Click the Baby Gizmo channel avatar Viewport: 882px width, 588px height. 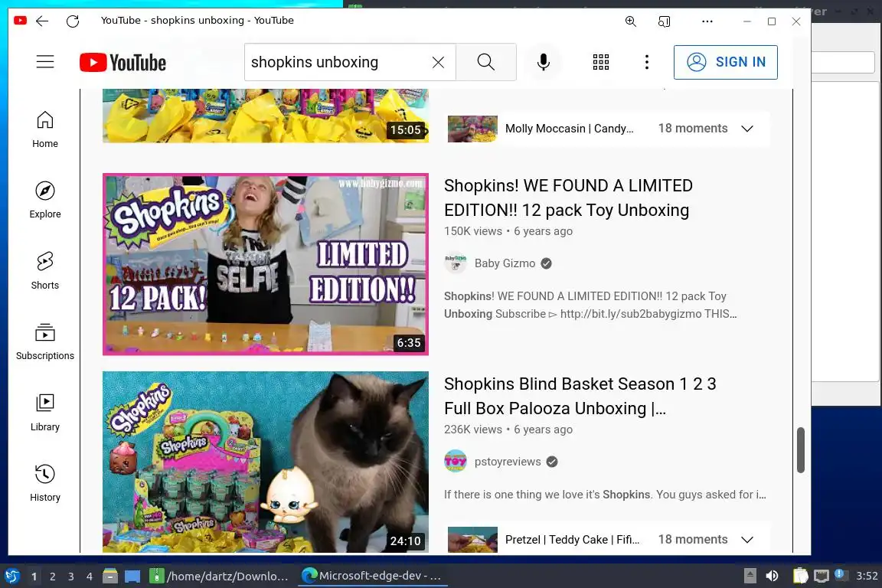(456, 263)
